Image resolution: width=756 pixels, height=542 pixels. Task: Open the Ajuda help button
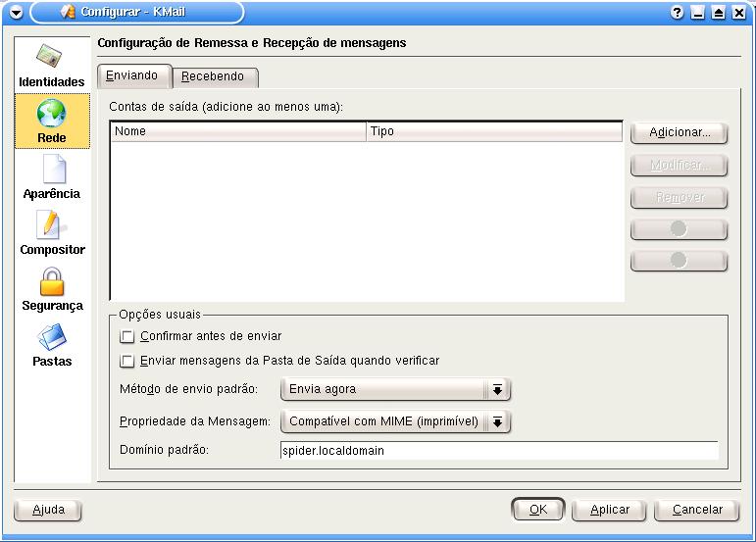pos(48,510)
